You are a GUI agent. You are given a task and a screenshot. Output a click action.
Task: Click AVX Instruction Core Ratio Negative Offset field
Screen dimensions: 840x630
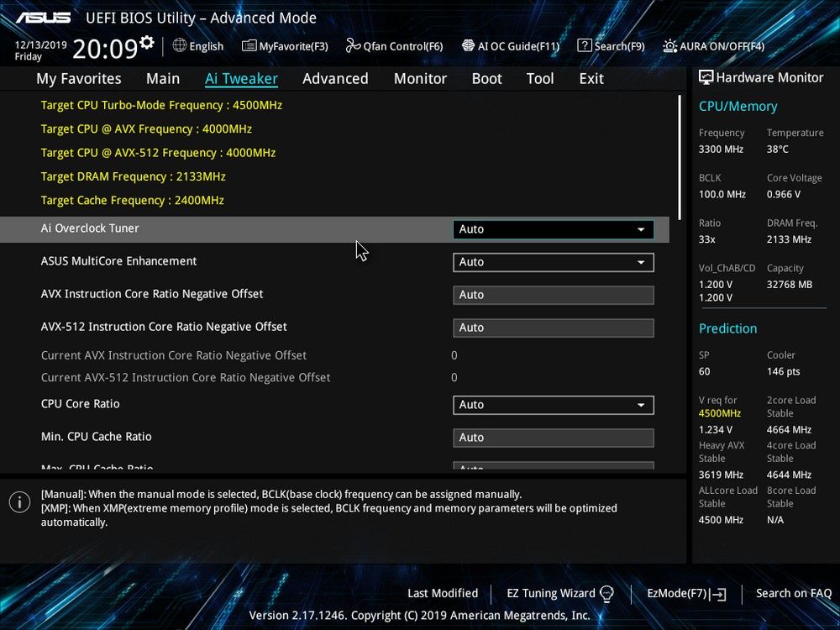[x=553, y=295]
